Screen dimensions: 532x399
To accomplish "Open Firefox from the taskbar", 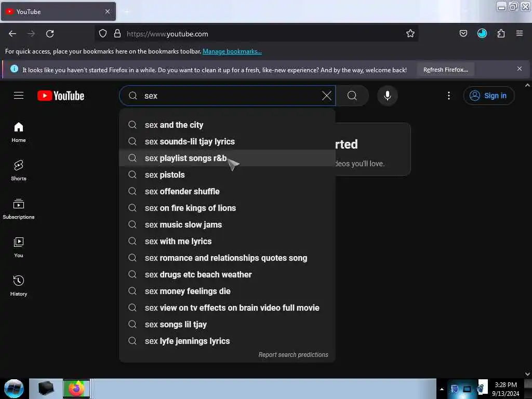I will pos(76,389).
